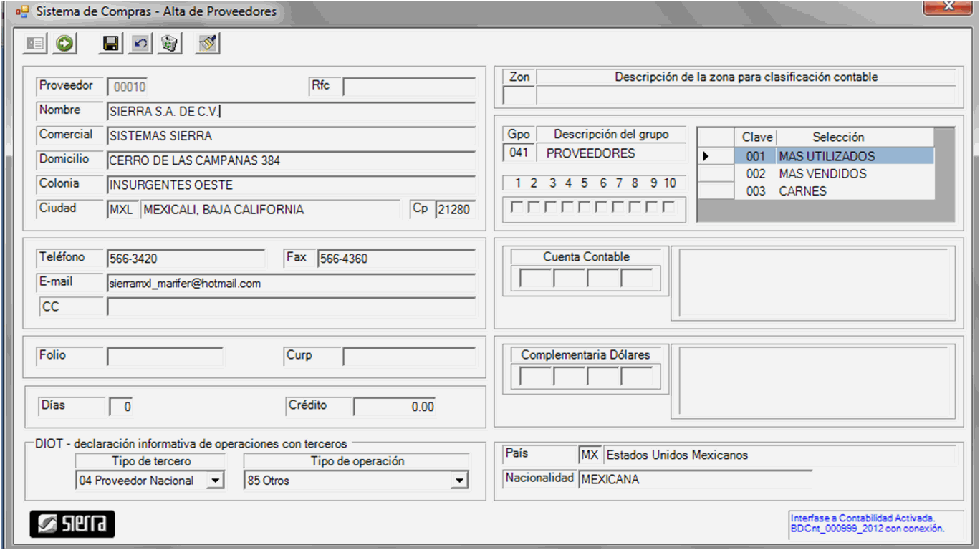The width and height of the screenshot is (980, 550).
Task: Click into the Rfc input field
Action: 409,87
